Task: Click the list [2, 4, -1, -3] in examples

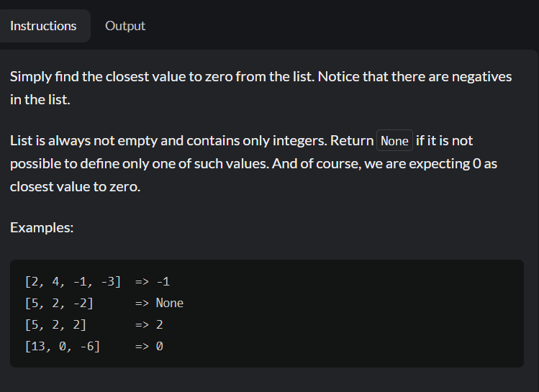Action: [73, 282]
